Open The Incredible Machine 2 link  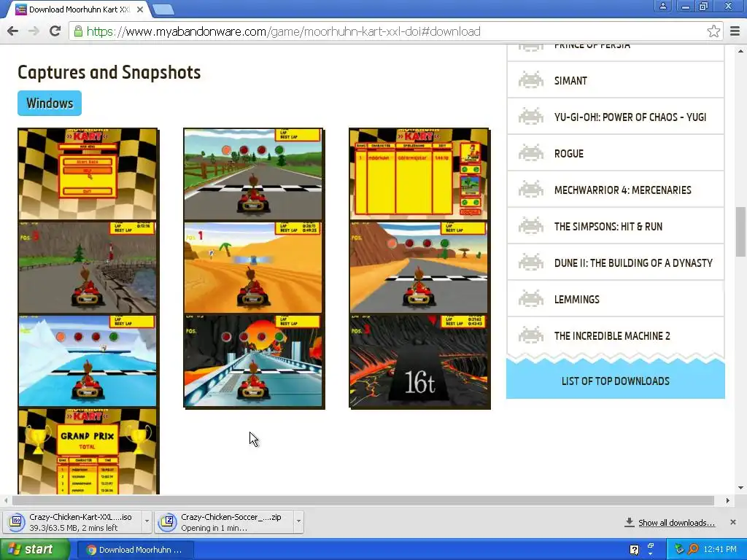pyautogui.click(x=612, y=335)
